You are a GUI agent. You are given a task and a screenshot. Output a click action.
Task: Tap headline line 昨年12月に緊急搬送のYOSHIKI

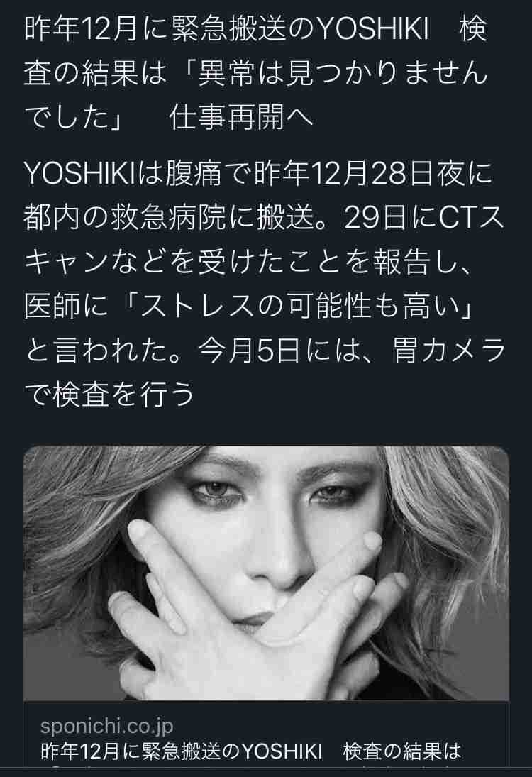(x=226, y=30)
